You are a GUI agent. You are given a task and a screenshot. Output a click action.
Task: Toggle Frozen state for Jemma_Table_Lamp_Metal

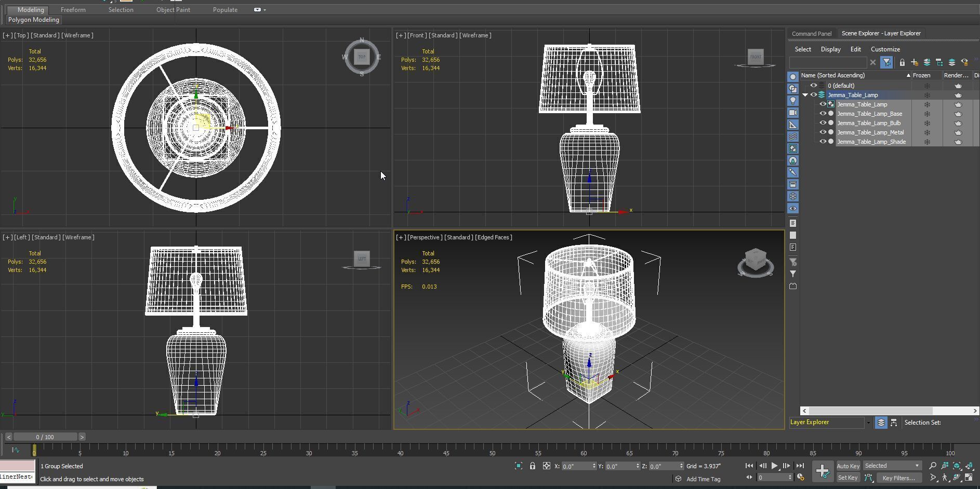click(927, 132)
